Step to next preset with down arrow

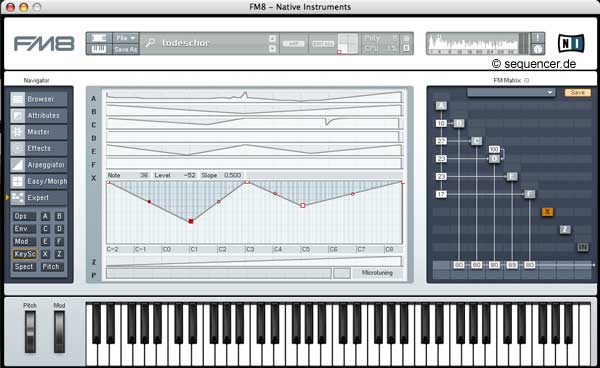(x=272, y=48)
